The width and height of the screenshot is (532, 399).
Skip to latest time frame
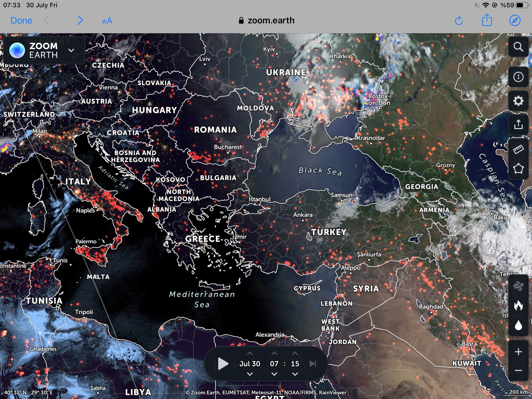313,364
